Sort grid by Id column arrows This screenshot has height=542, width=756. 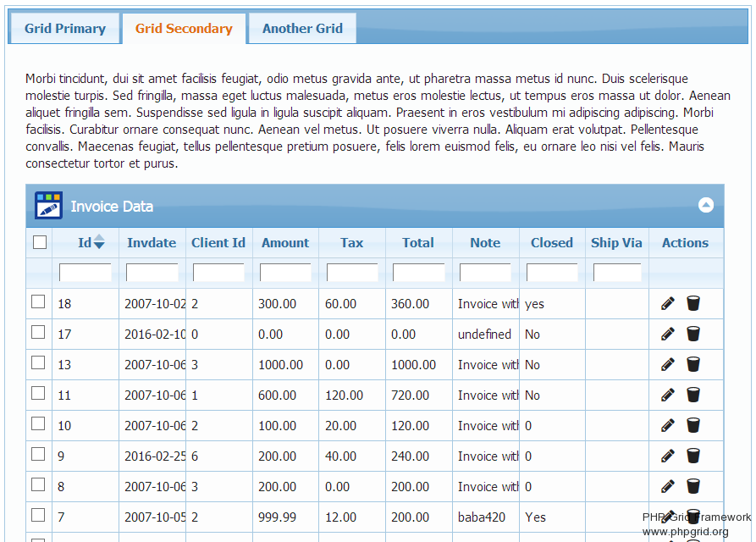click(x=99, y=242)
